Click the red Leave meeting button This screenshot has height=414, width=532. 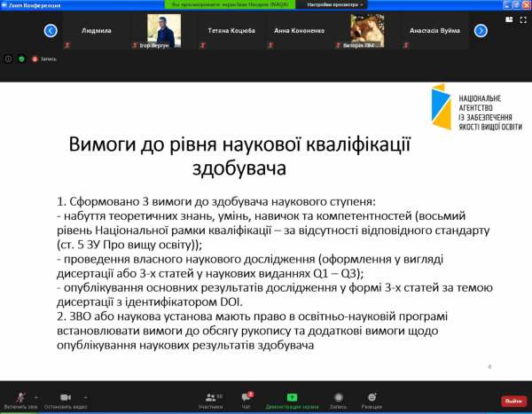513,401
